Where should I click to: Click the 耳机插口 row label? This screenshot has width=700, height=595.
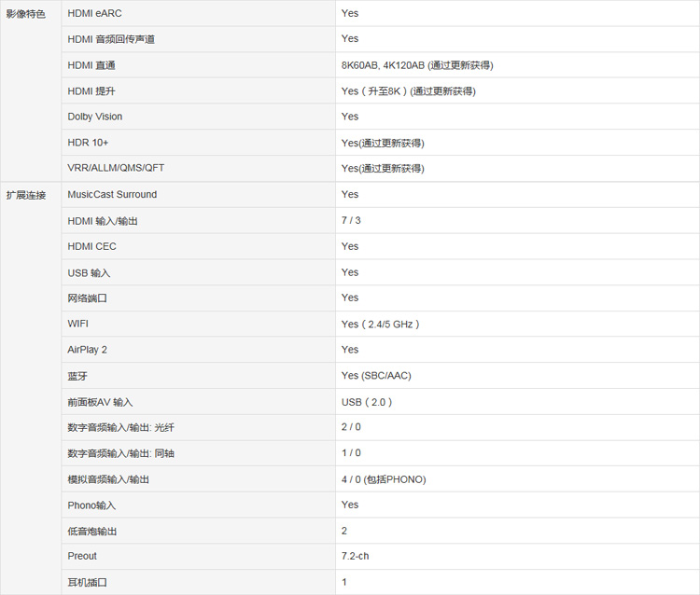(87, 582)
